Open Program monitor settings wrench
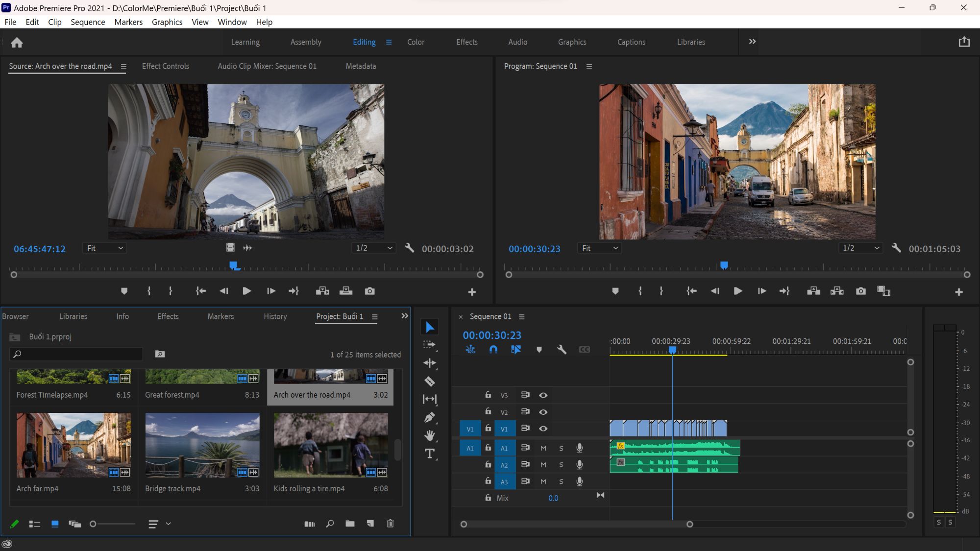 click(x=896, y=248)
